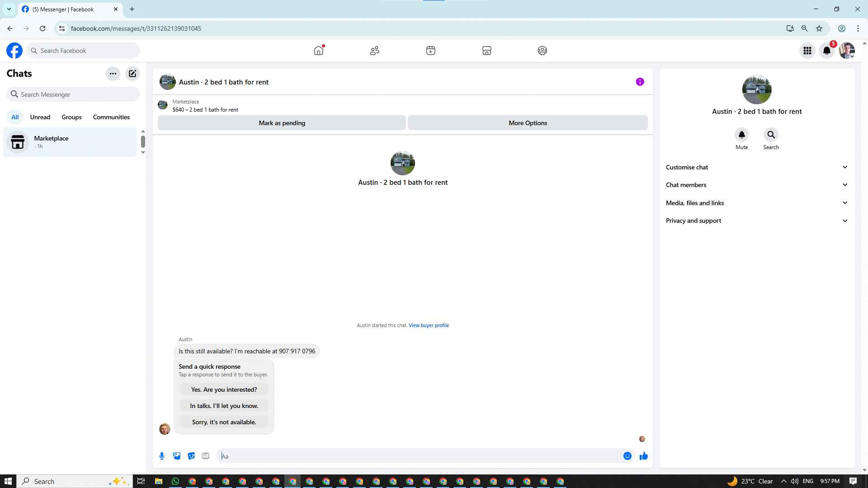Send a thumbs-up like
Image resolution: width=868 pixels, height=488 pixels.
[x=644, y=456]
